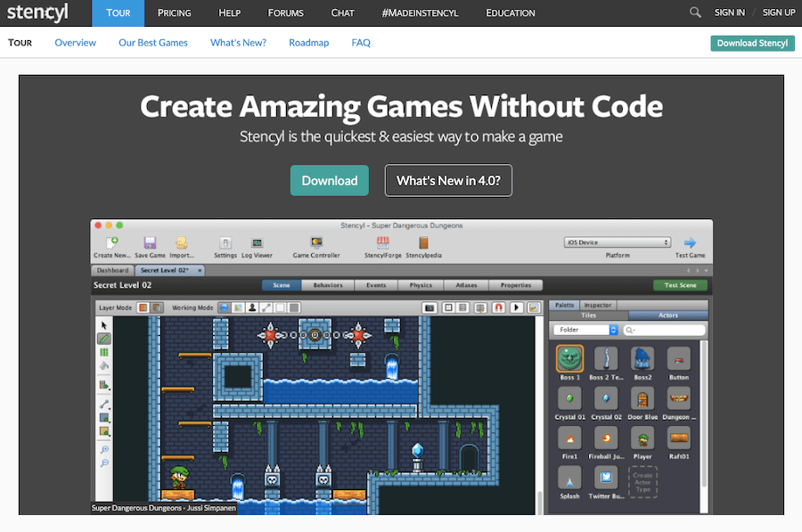Click the Sign In link
802x532 pixels.
click(729, 12)
